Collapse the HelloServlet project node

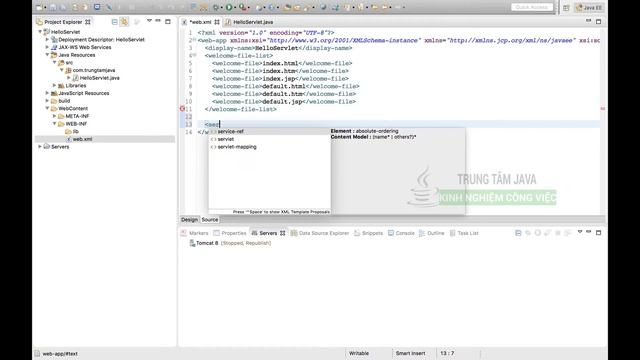(x=40, y=32)
